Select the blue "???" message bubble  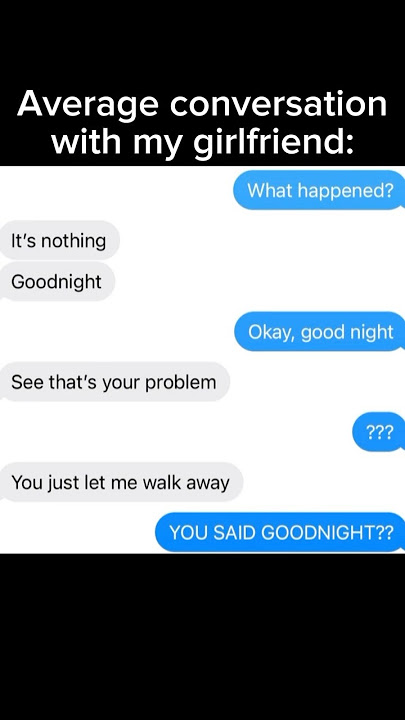pos(379,432)
